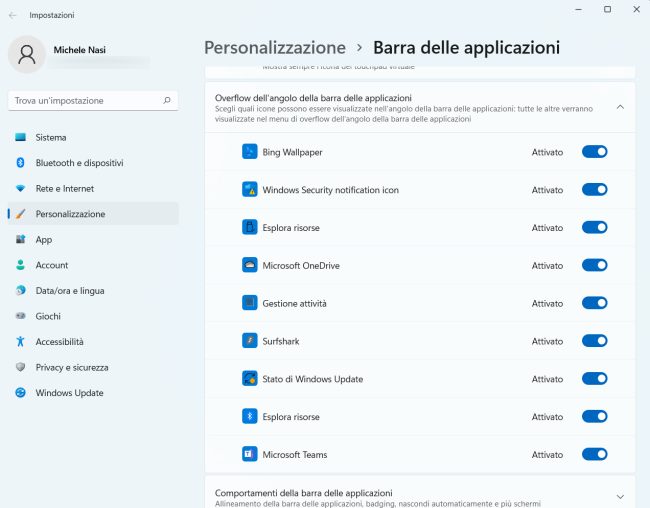Toggle Gestione attività switch
The image size is (650, 508).
point(594,303)
